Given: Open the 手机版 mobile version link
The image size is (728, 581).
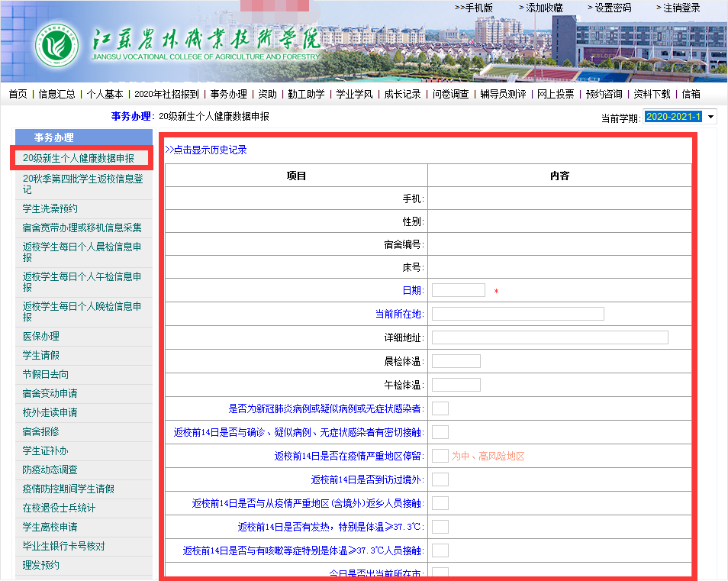Looking at the screenshot, I should coord(474,8).
